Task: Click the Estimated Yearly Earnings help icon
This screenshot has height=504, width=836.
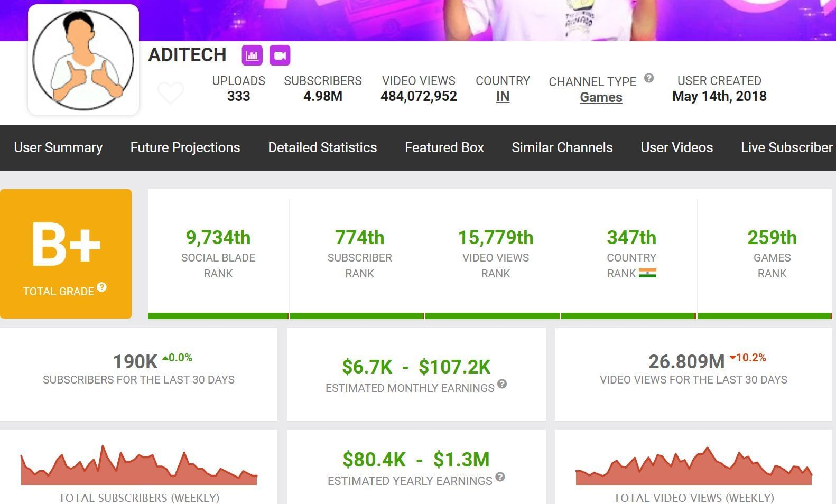Action: [500, 477]
